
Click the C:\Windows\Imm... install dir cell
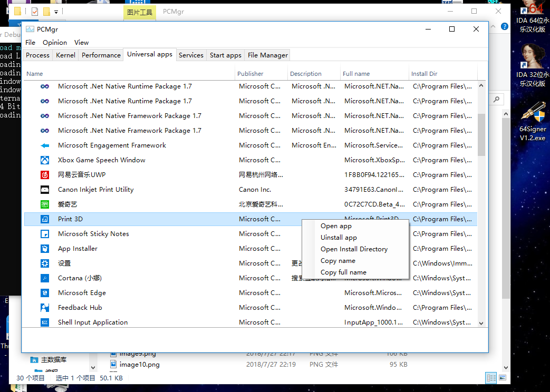point(442,263)
